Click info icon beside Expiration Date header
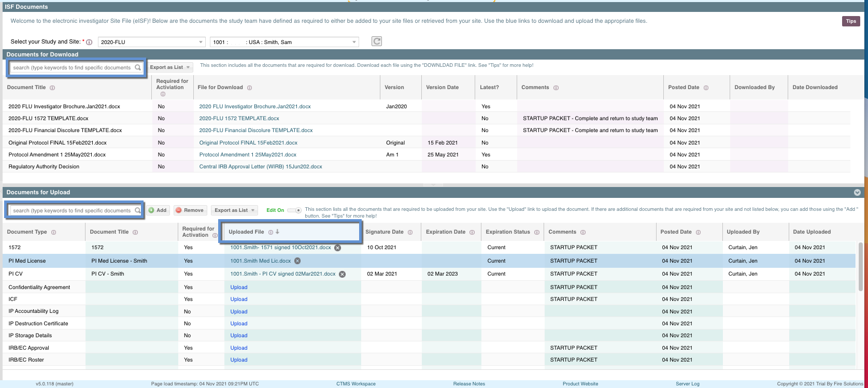Screen dimensions: 868x388 (x=472, y=232)
